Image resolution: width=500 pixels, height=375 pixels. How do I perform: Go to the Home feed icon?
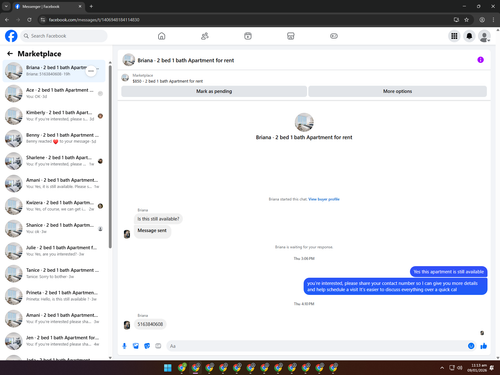click(161, 36)
